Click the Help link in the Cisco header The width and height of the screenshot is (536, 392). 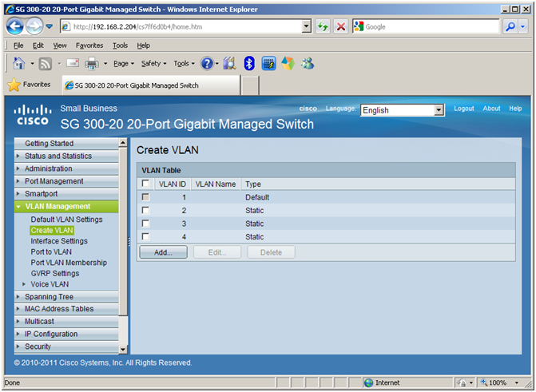pos(515,109)
